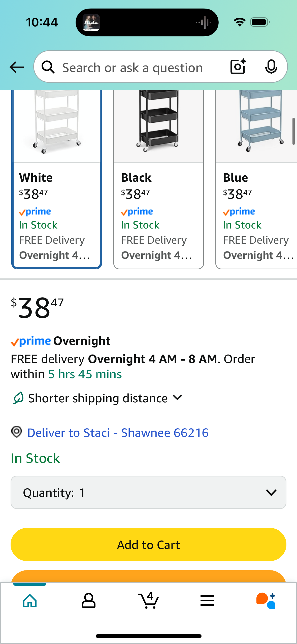Tap the delivery location pin icon

17,432
